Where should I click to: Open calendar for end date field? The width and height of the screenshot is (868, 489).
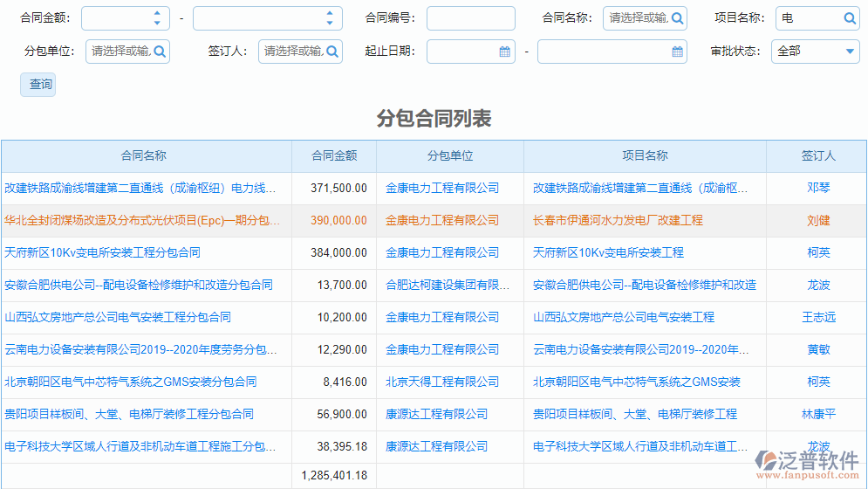pyautogui.click(x=678, y=52)
